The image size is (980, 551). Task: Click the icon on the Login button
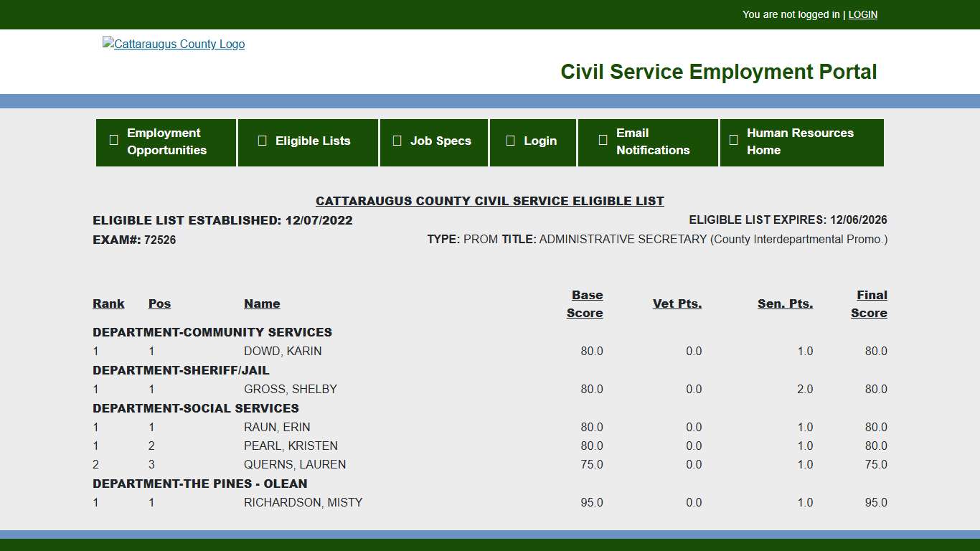(509, 141)
